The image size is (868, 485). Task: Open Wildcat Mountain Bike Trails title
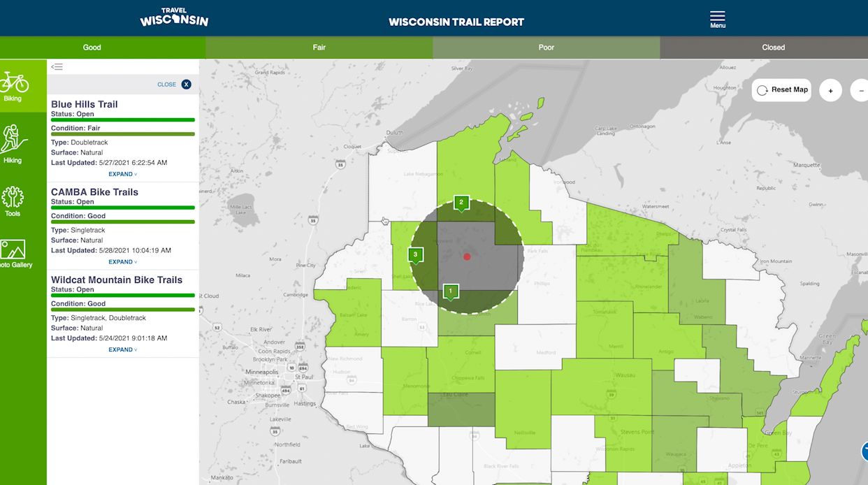pos(117,280)
